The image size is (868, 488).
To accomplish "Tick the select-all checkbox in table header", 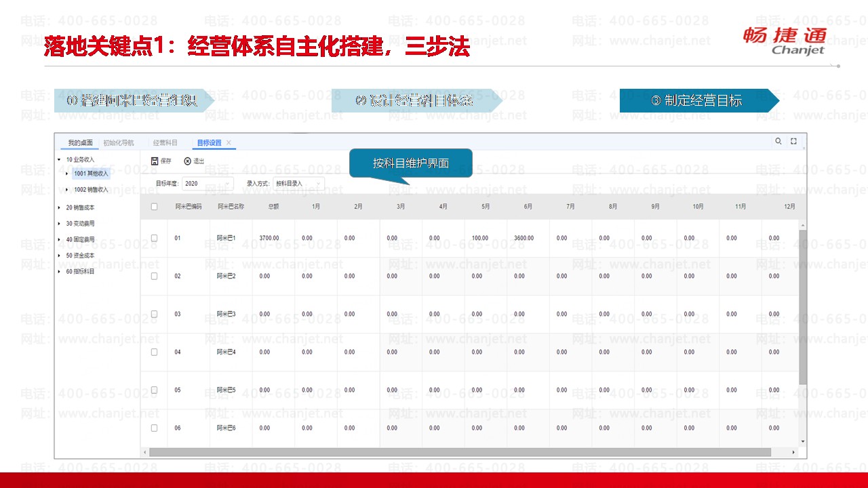I will (154, 207).
